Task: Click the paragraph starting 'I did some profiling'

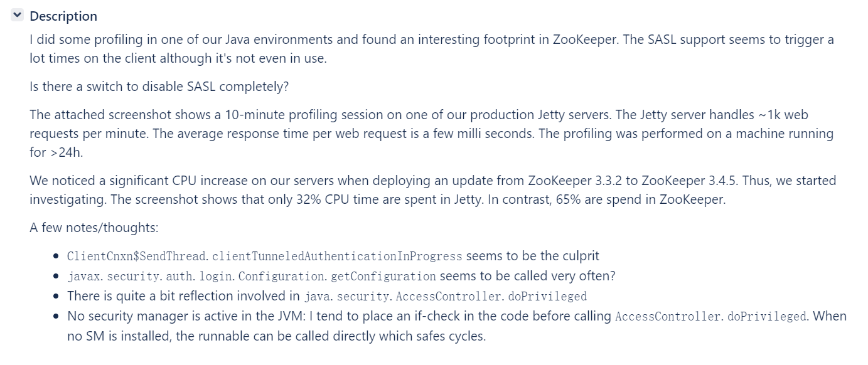Action: [x=432, y=50]
